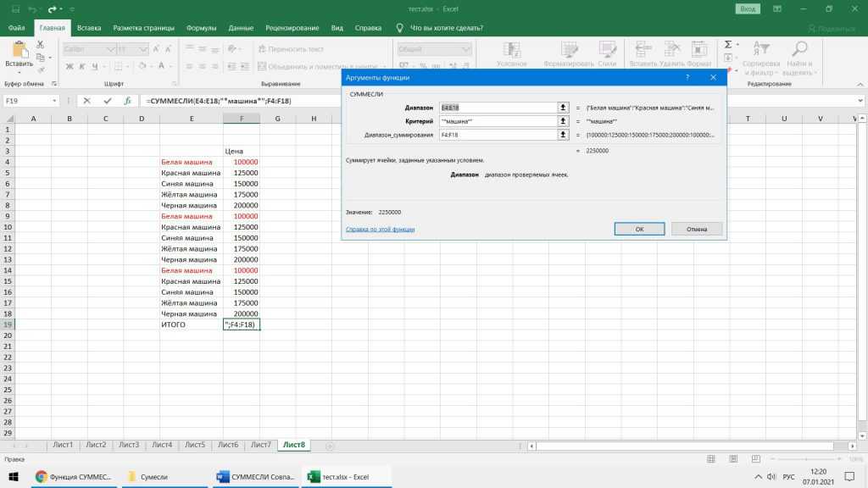
Task: Toggle align left
Action: tap(189, 66)
